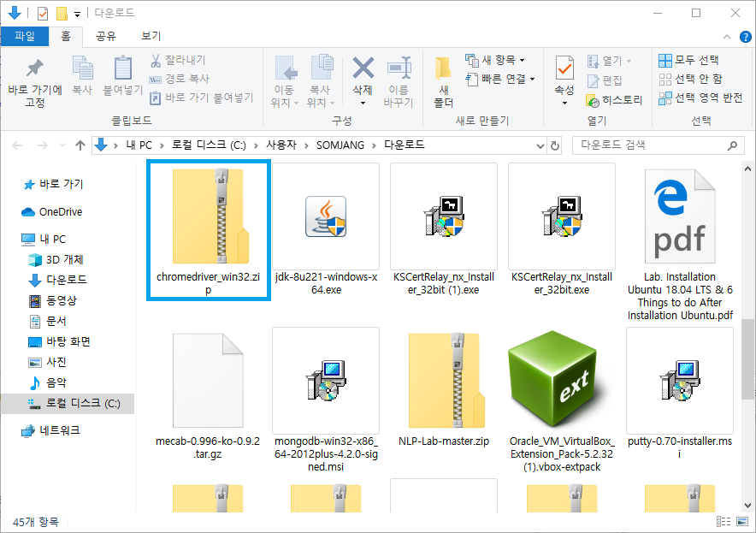Screen dimensions: 756x533
Task: Click Select none (선택 안 함)
Action: click(x=690, y=79)
